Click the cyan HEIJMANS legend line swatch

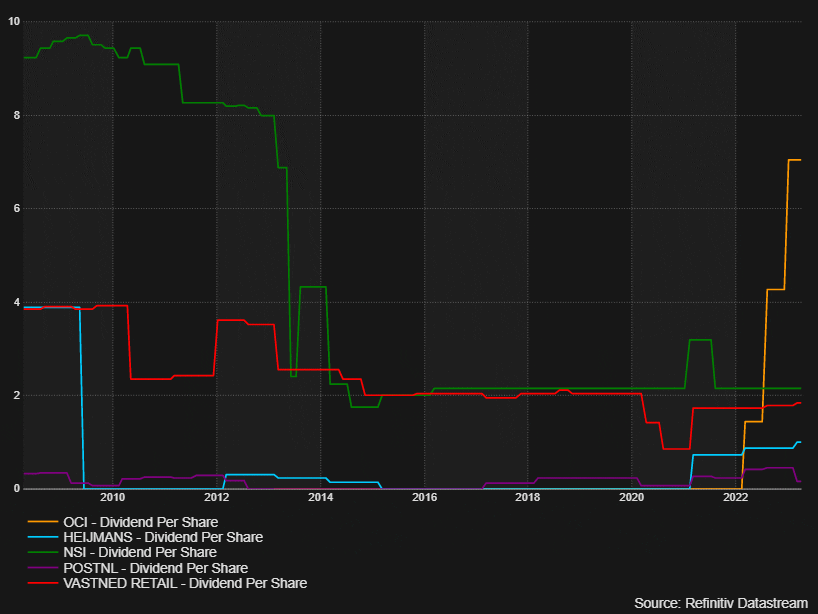tap(43, 537)
